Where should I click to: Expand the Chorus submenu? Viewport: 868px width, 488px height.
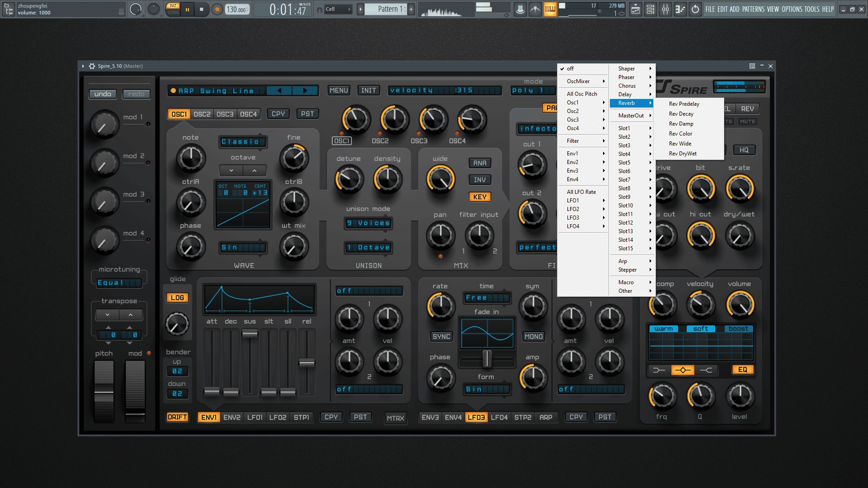click(632, 86)
